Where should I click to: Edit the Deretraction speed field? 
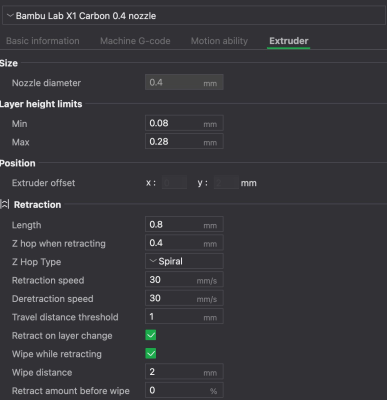click(184, 298)
